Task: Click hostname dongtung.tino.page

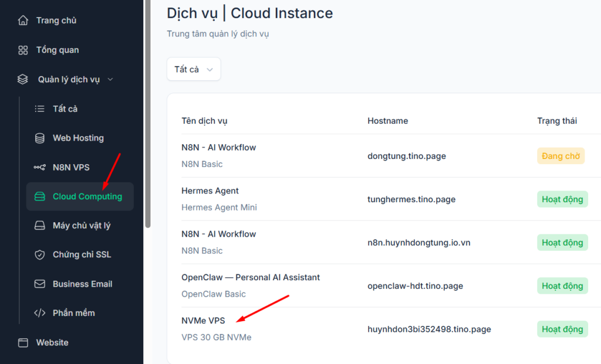Action: 407,156
